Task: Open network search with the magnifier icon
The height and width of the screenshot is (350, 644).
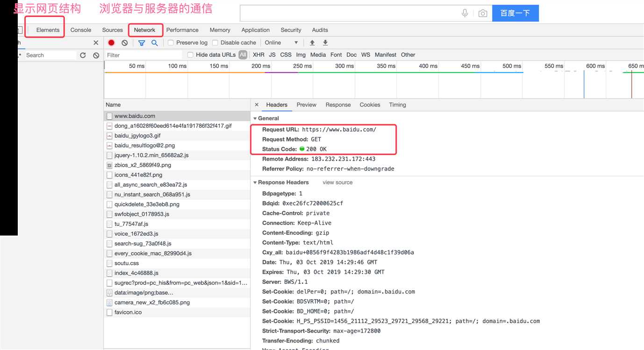Action: tap(155, 43)
